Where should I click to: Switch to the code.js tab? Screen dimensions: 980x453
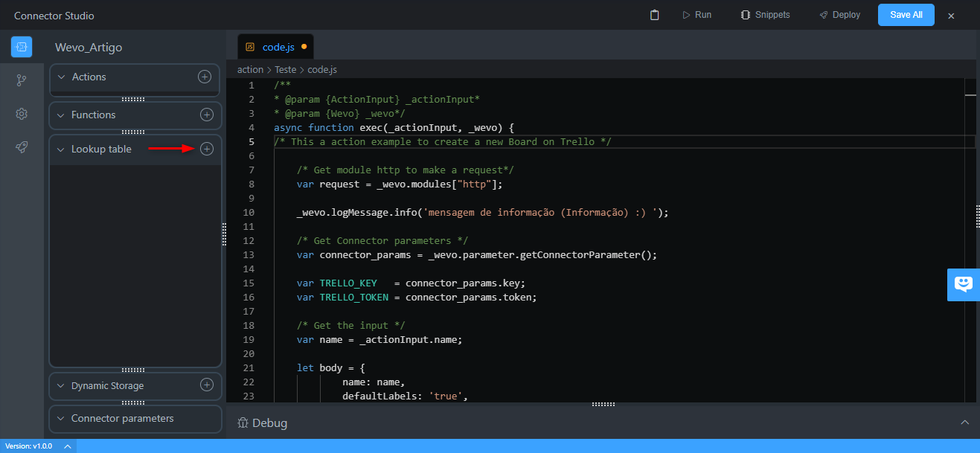click(x=278, y=47)
